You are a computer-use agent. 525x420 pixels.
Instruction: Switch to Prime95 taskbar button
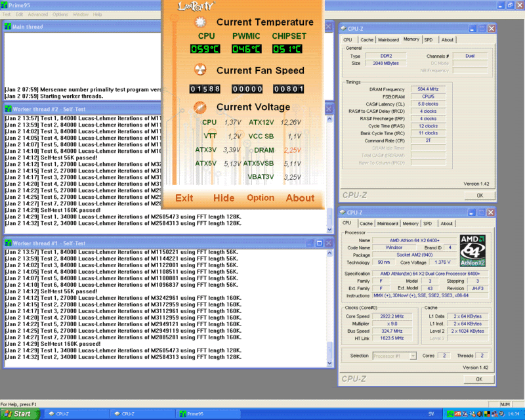208,414
